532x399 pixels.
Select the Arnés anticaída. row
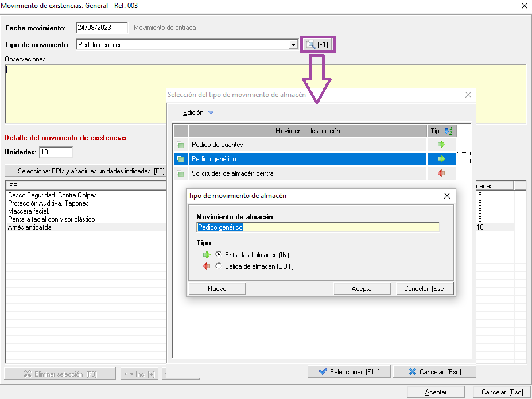tap(86, 228)
